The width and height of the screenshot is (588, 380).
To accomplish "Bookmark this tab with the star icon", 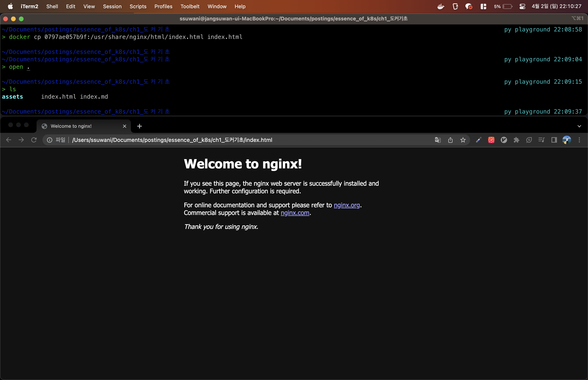I will point(463,140).
